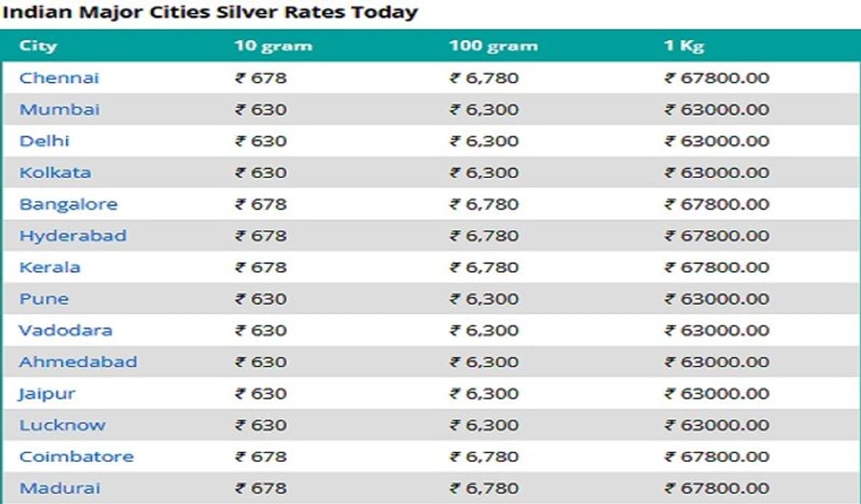
Task: Click Mumbai's 100 gram price ₹ 6,300
Action: 484,110
